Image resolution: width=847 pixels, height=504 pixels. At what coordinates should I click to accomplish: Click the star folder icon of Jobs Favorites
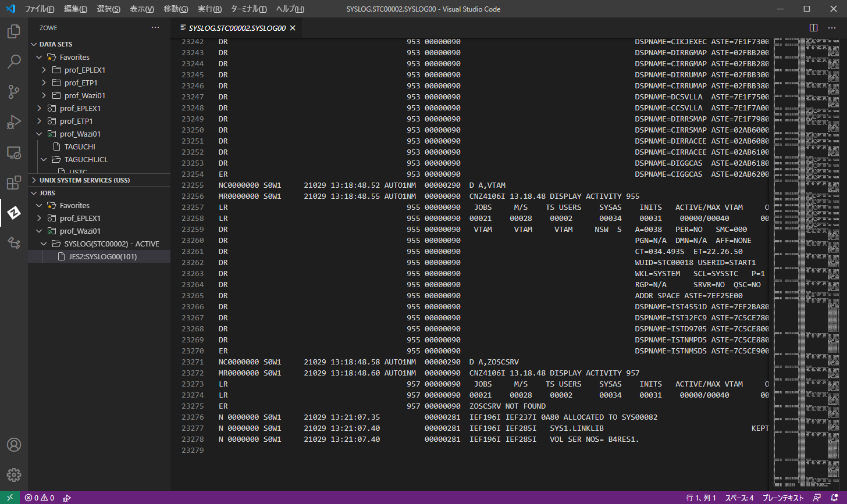coord(52,205)
